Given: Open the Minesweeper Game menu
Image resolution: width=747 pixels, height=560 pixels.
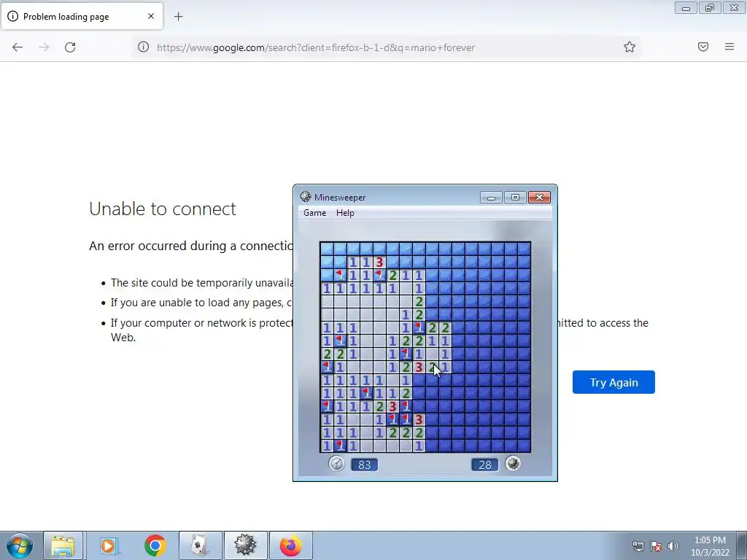Looking at the screenshot, I should pyautogui.click(x=315, y=213).
